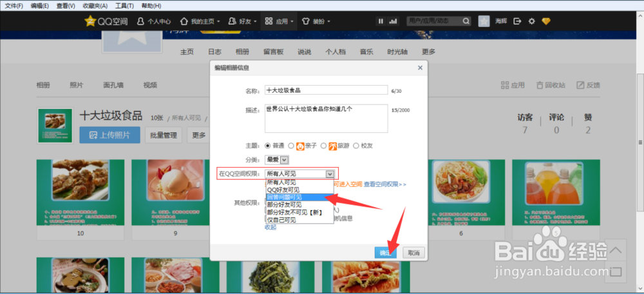Close the 编辑相册信息 dialog
This screenshot has height=294, width=644.
[x=420, y=68]
